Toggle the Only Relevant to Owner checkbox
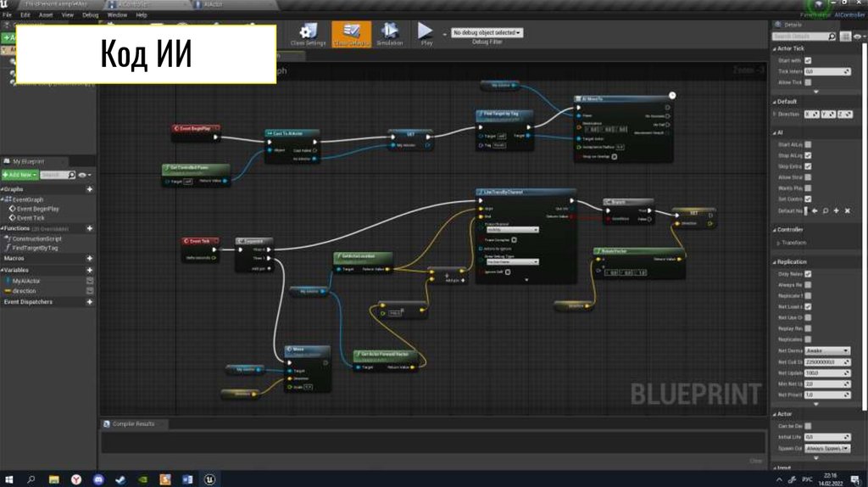Viewport: 868px width, 487px height. (x=808, y=274)
